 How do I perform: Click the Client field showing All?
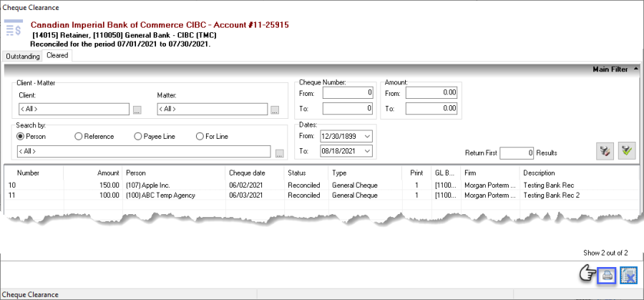click(x=74, y=109)
